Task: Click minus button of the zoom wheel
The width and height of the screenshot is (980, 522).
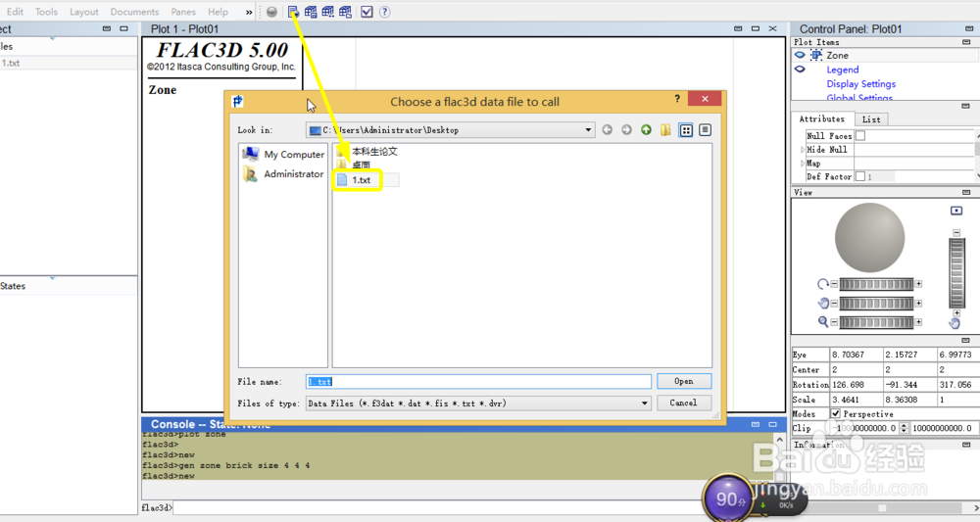Action: click(x=834, y=322)
